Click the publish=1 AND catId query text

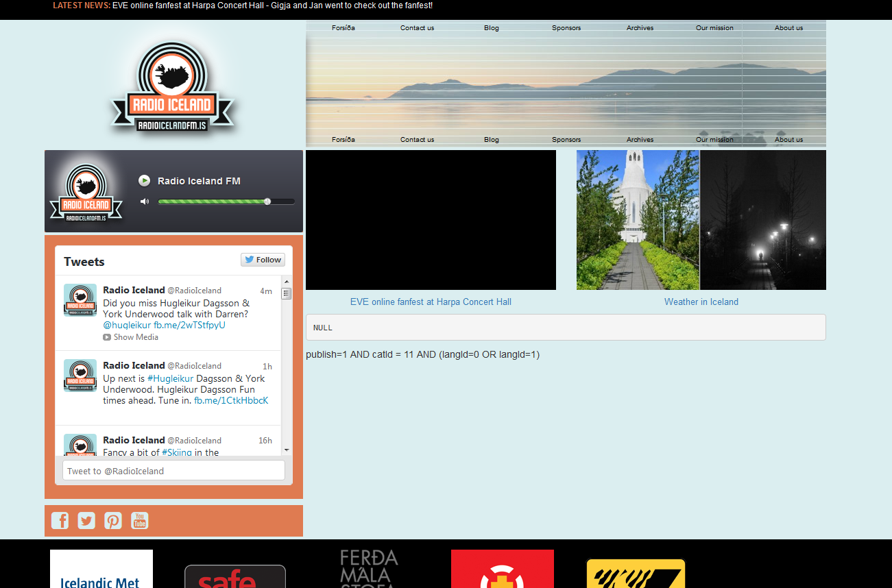(x=422, y=355)
